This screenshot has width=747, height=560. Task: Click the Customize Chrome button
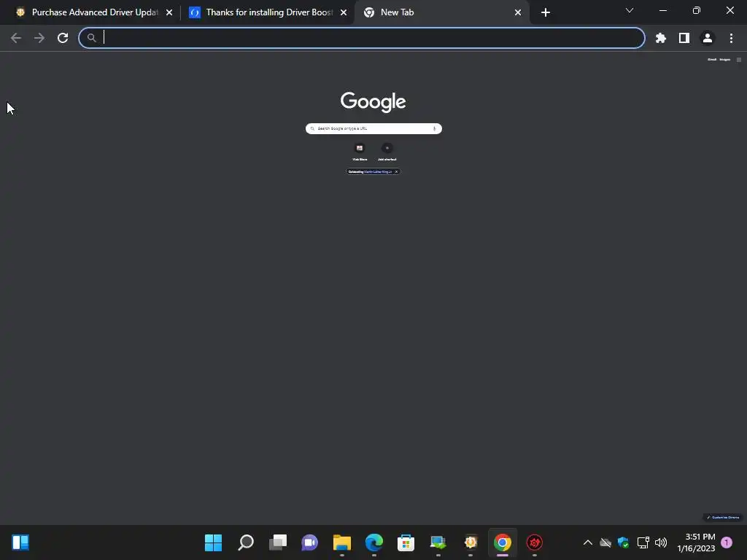point(723,517)
